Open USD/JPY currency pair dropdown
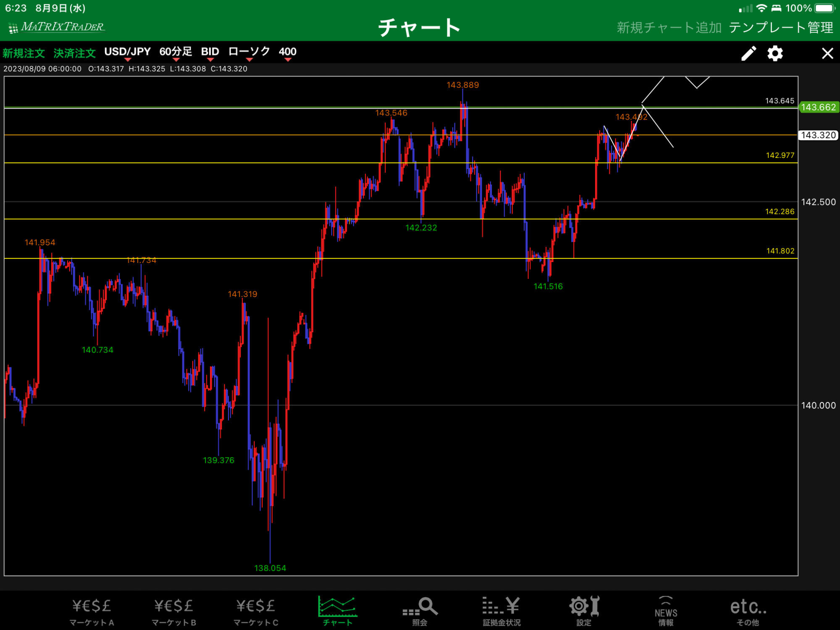Screen dimensions: 840x630 [x=127, y=52]
